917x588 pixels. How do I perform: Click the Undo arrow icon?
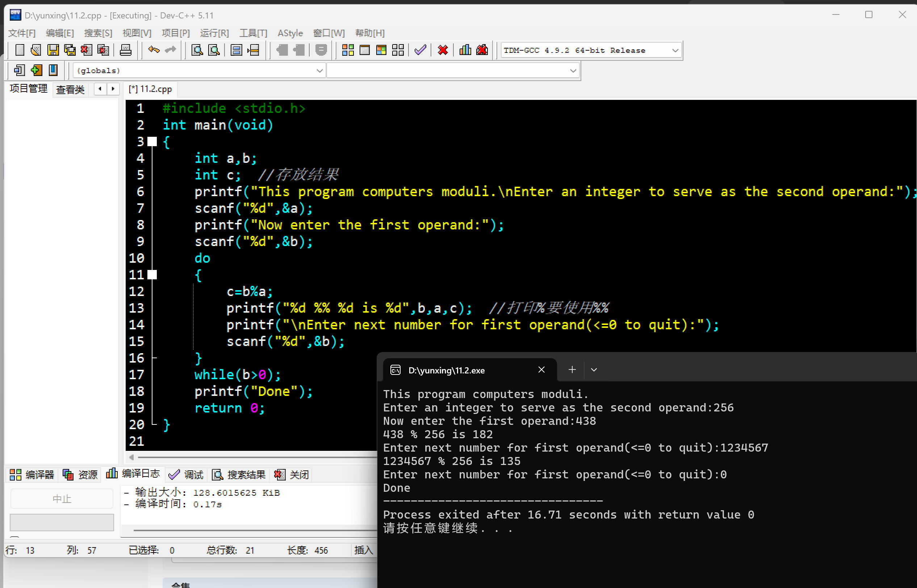[154, 50]
